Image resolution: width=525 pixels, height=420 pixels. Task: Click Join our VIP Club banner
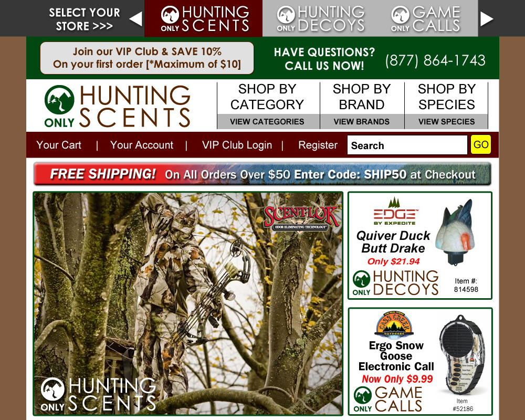coord(147,58)
